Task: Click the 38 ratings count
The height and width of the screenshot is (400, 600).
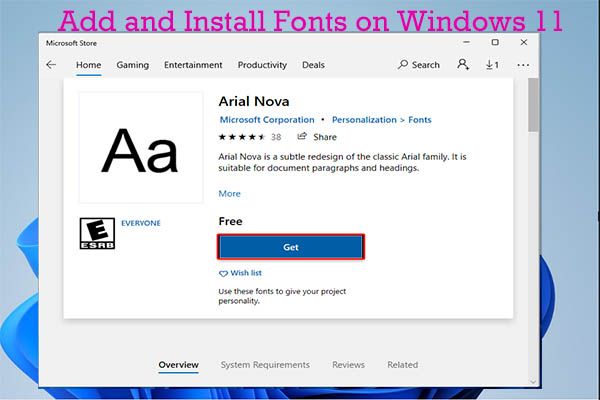Action: pyautogui.click(x=276, y=137)
